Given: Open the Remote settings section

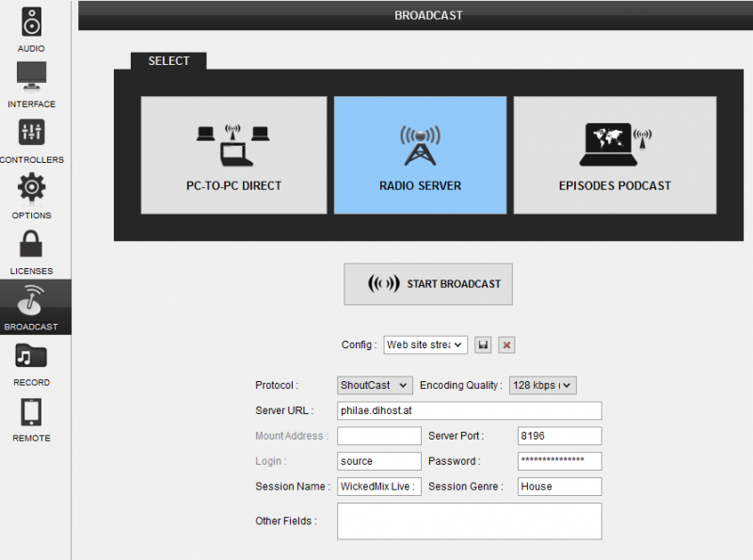Looking at the screenshot, I should pyautogui.click(x=32, y=418).
